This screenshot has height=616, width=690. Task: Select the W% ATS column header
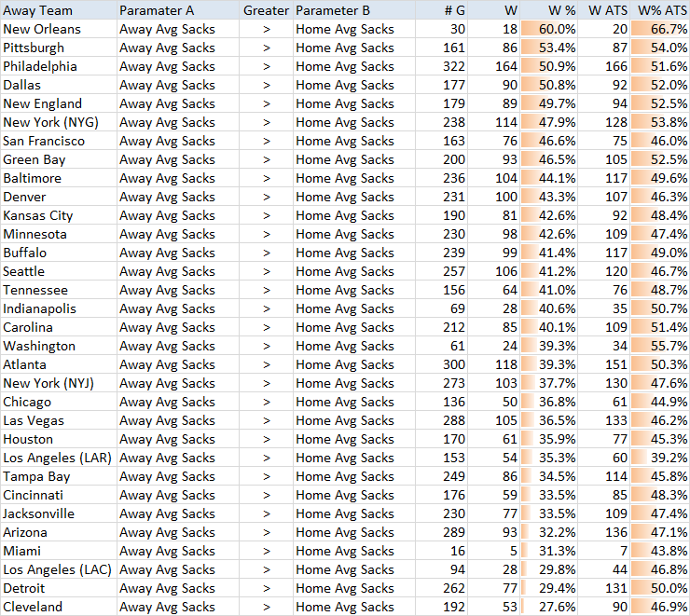coord(660,9)
